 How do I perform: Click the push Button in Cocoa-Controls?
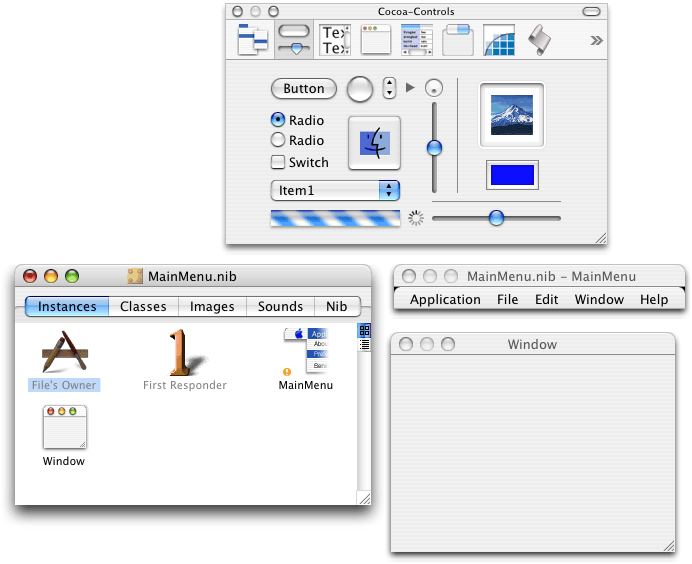304,89
